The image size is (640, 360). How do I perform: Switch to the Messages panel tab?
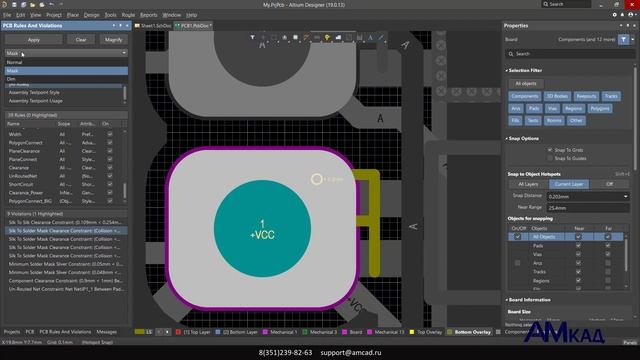point(107,332)
